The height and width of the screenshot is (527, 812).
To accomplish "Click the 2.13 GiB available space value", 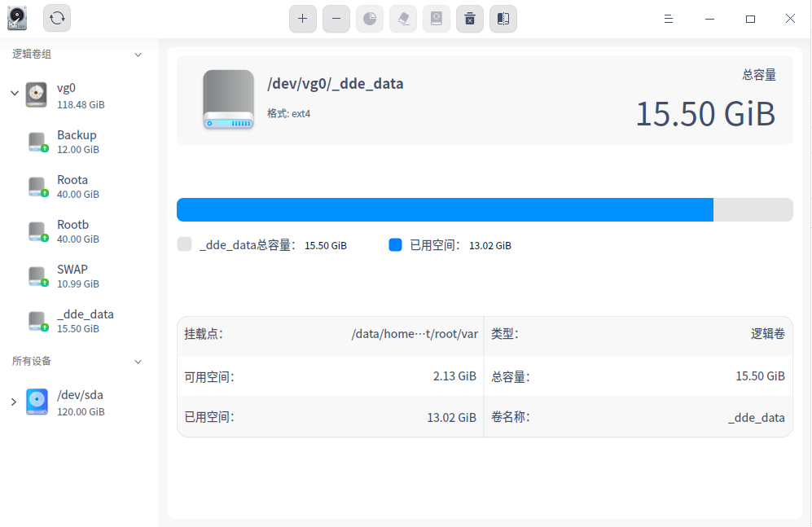I will point(454,375).
